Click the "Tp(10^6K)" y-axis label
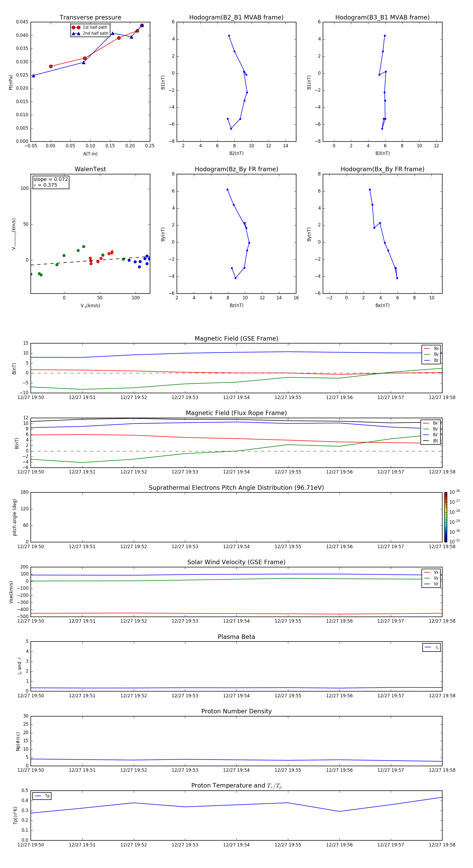 coord(15,815)
